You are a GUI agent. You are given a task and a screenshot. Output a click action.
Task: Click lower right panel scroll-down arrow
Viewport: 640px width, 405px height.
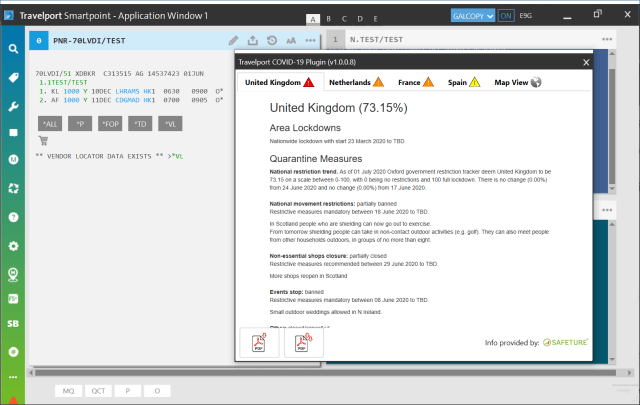pos(612,359)
